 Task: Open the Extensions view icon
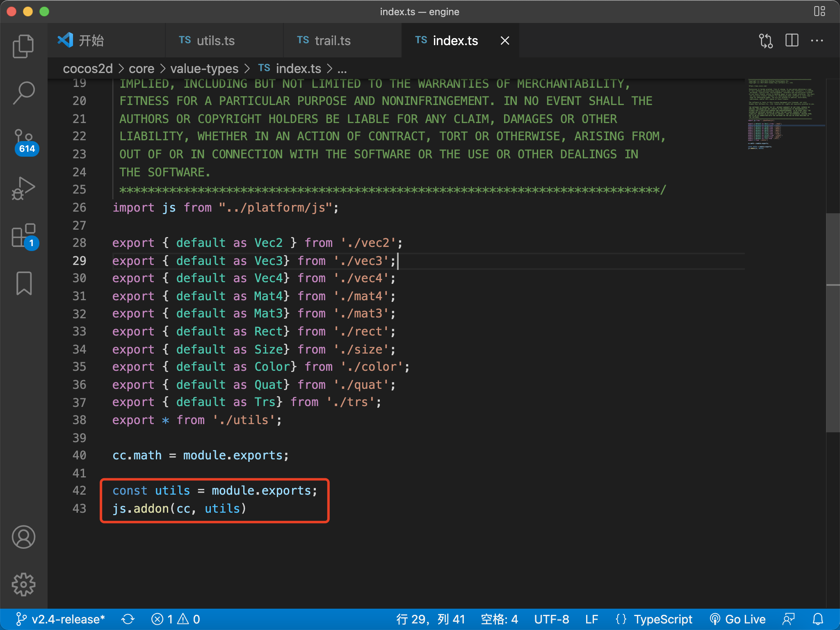click(x=23, y=236)
